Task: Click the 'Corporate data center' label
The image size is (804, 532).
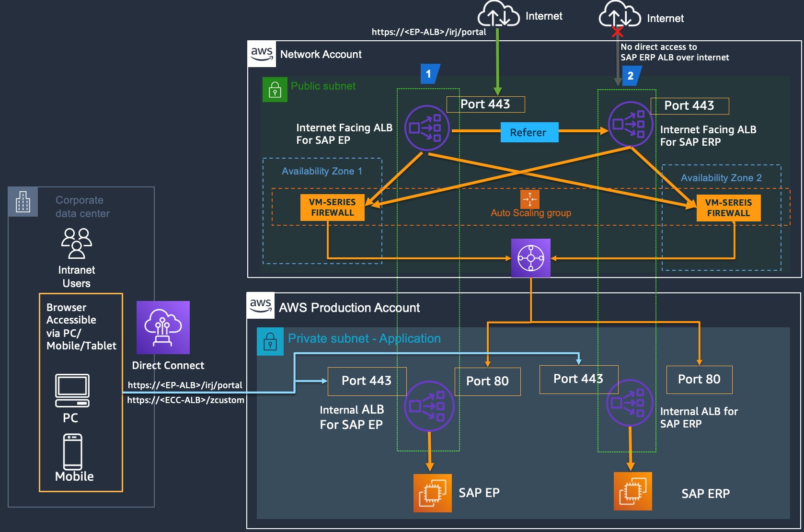Action: [82, 207]
